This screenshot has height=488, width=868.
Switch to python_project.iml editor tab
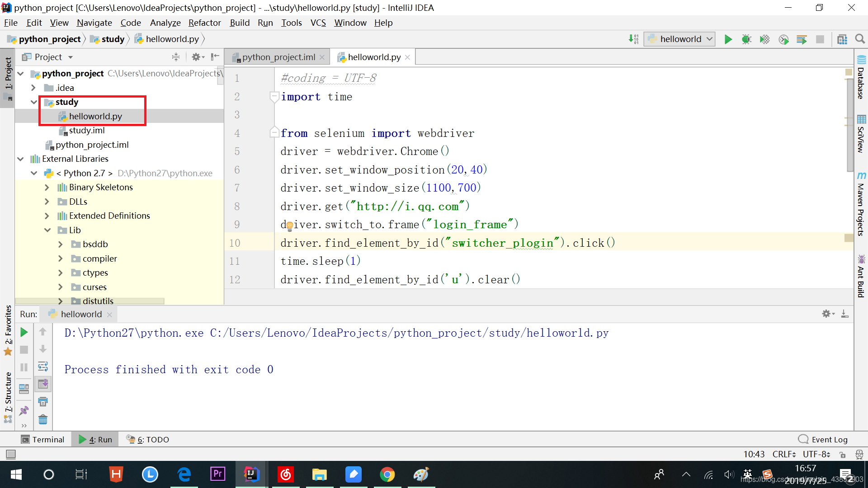(278, 57)
